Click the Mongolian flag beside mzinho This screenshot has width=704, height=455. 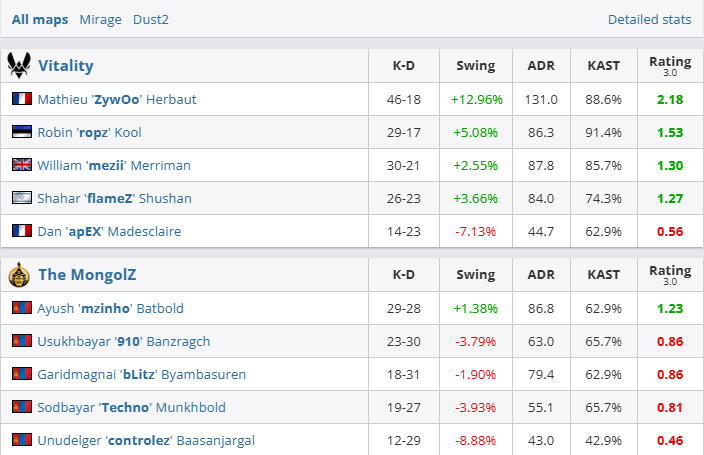(21, 308)
